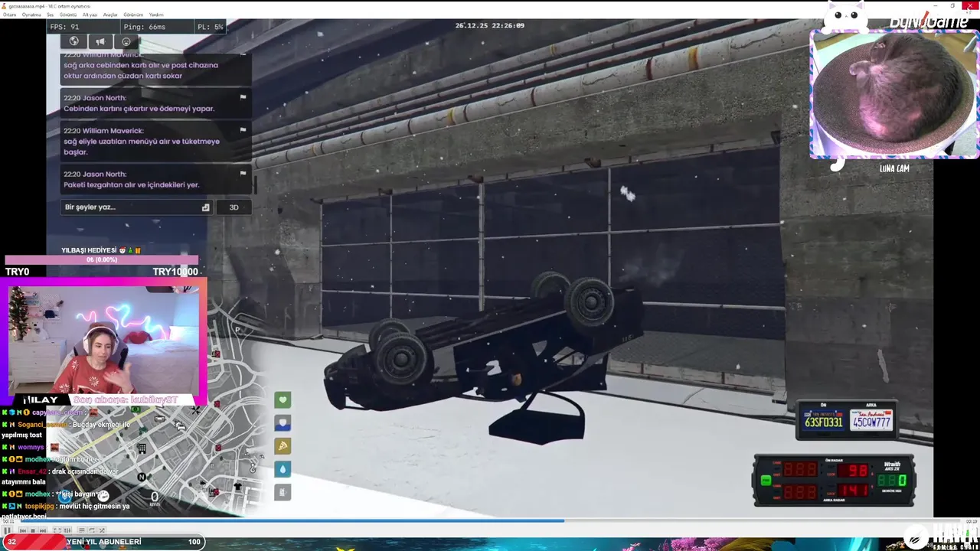
Task: Click the YENİ YIL ABUNELERİ subscriber bar
Action: tap(103, 542)
